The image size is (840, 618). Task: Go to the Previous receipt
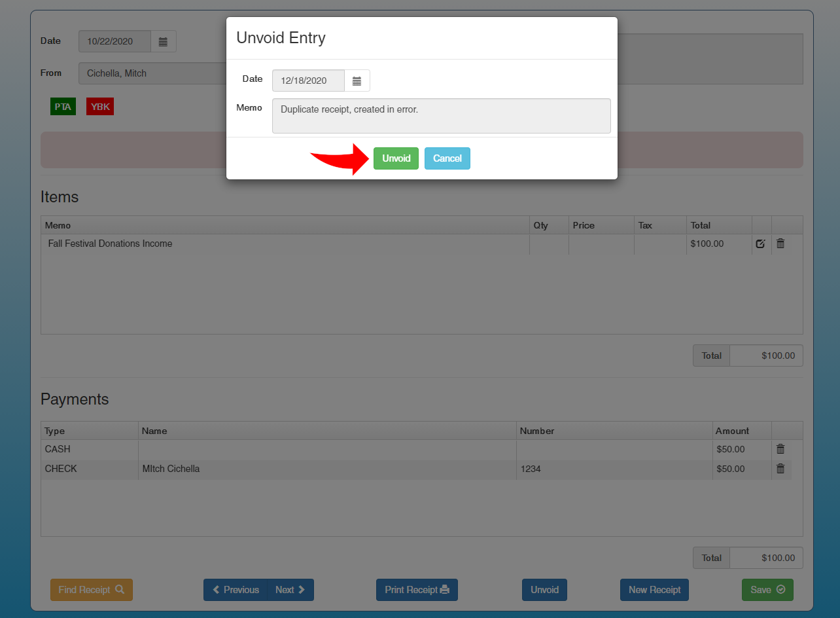coord(235,590)
